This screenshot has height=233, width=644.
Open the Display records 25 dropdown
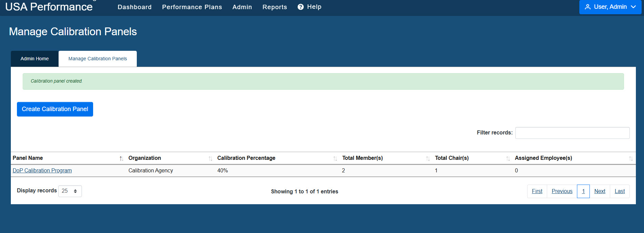point(70,191)
